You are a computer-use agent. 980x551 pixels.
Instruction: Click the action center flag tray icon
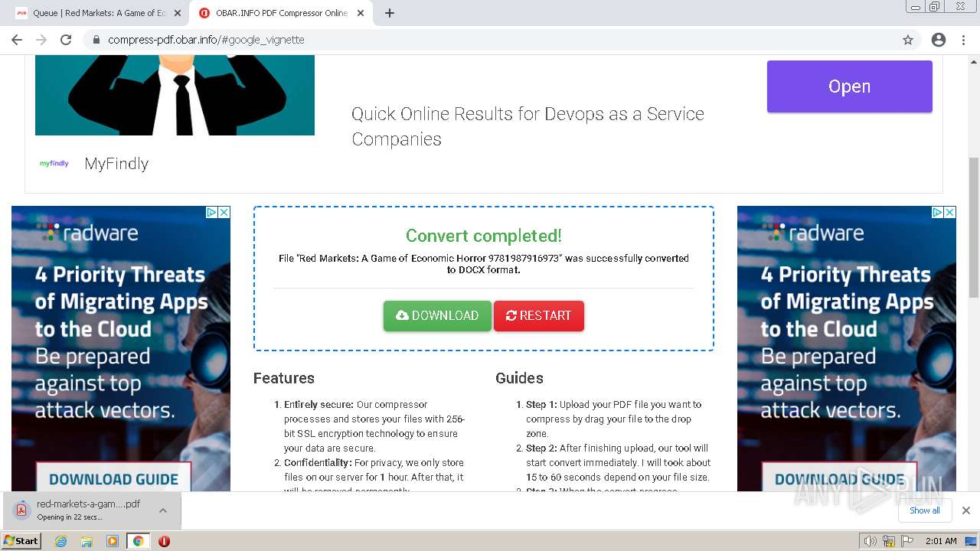[907, 541]
